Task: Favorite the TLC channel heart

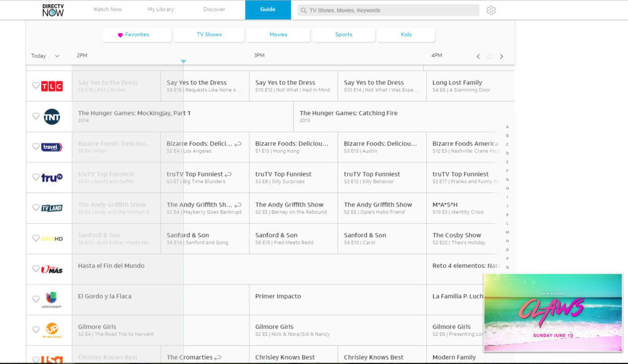Action: pyautogui.click(x=36, y=86)
